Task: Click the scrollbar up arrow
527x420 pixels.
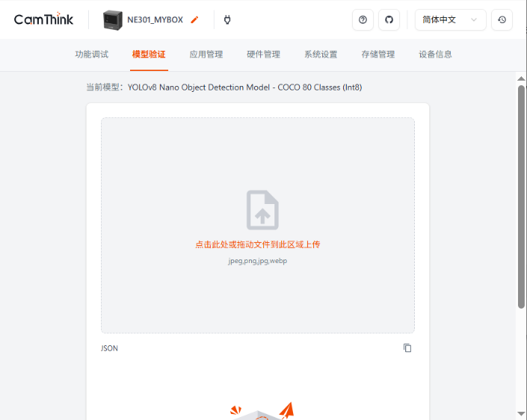Action: coord(521,78)
